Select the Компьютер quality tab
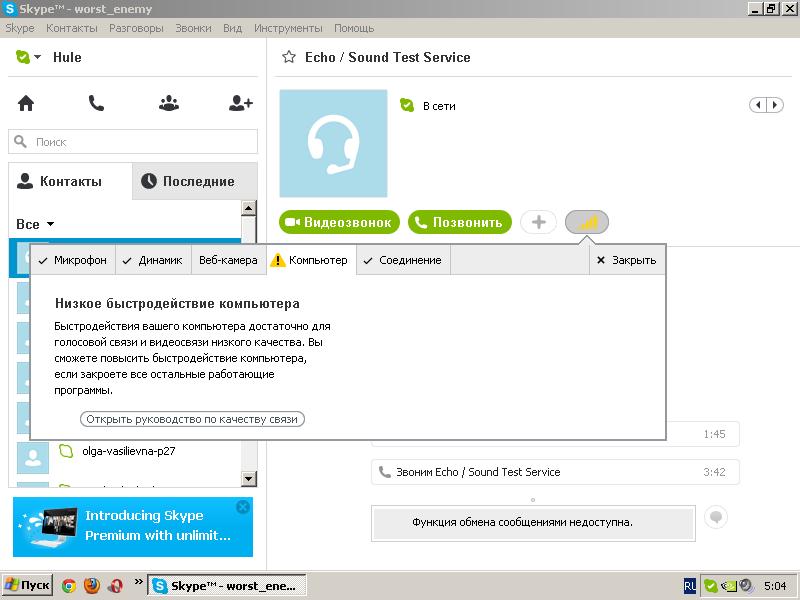 (311, 260)
